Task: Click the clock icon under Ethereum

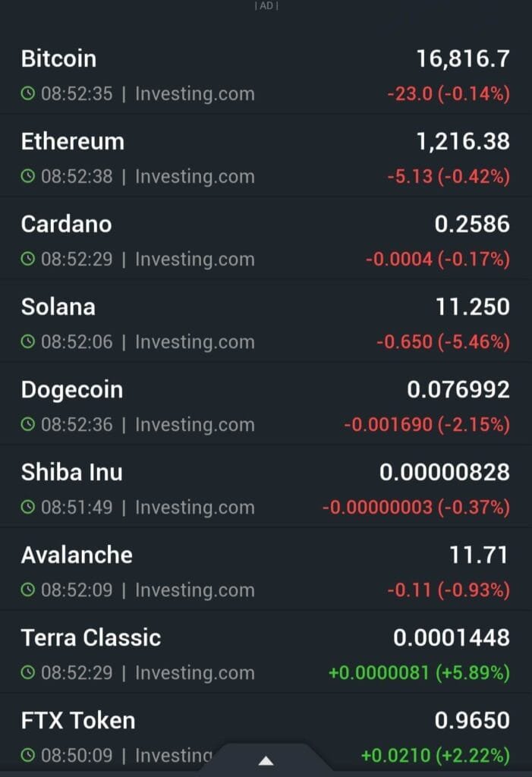Action: [x=28, y=177]
